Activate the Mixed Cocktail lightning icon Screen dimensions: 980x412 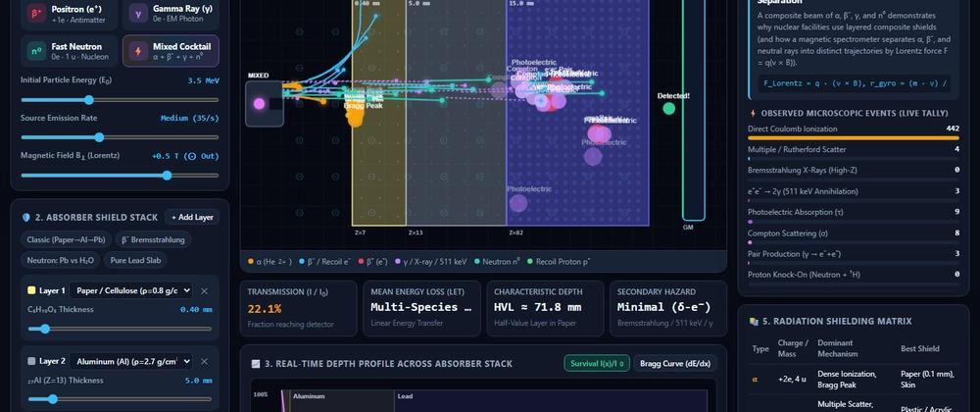point(138,51)
